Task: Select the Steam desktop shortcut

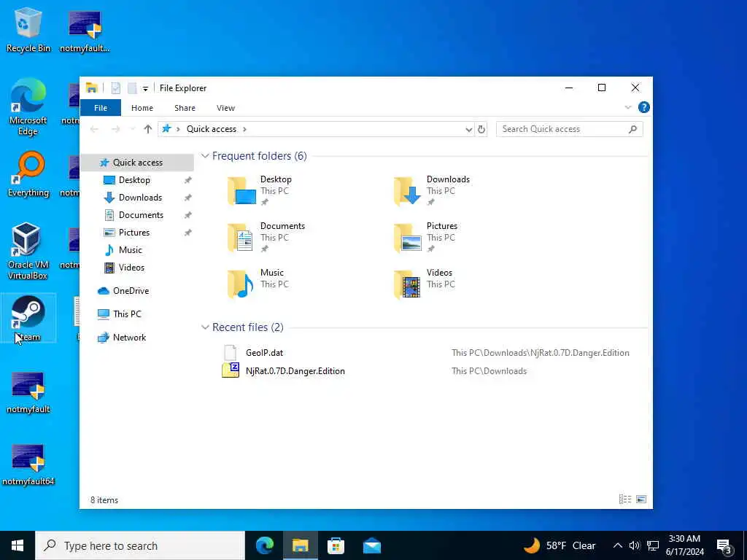Action: coord(28,318)
